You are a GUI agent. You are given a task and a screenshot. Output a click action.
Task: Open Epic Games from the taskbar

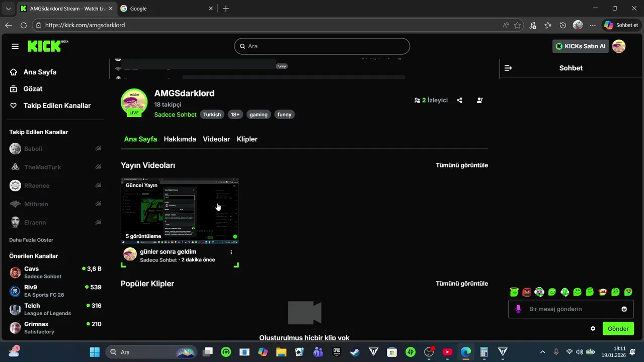point(337,352)
